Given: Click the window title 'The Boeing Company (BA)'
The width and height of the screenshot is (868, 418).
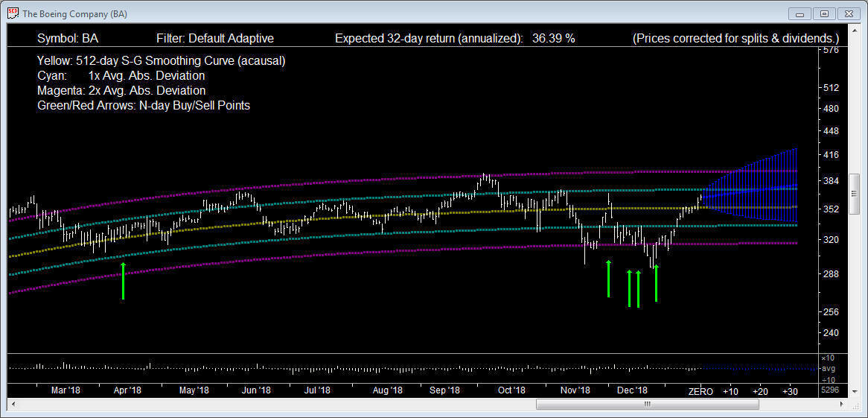Looking at the screenshot, I should tap(74, 14).
